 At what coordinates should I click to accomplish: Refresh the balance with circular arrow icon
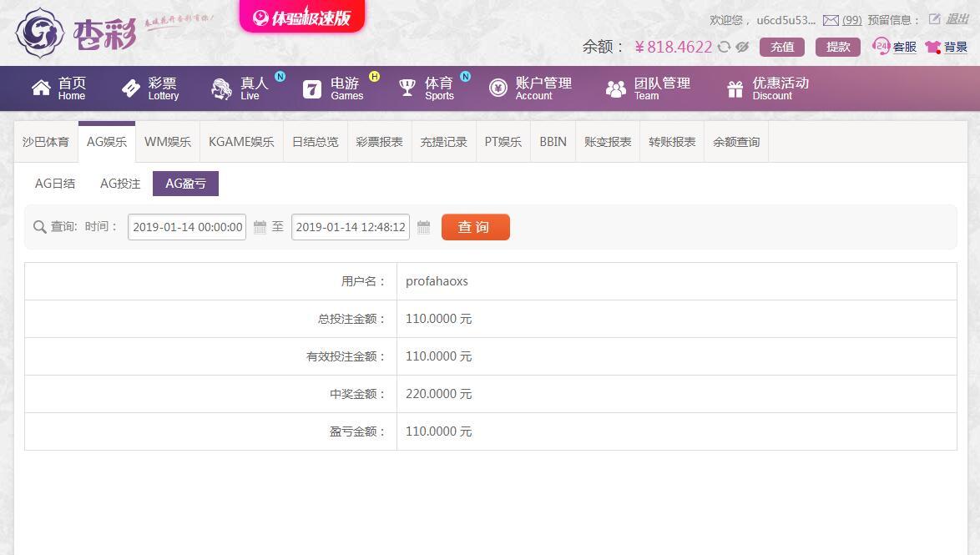(724, 47)
